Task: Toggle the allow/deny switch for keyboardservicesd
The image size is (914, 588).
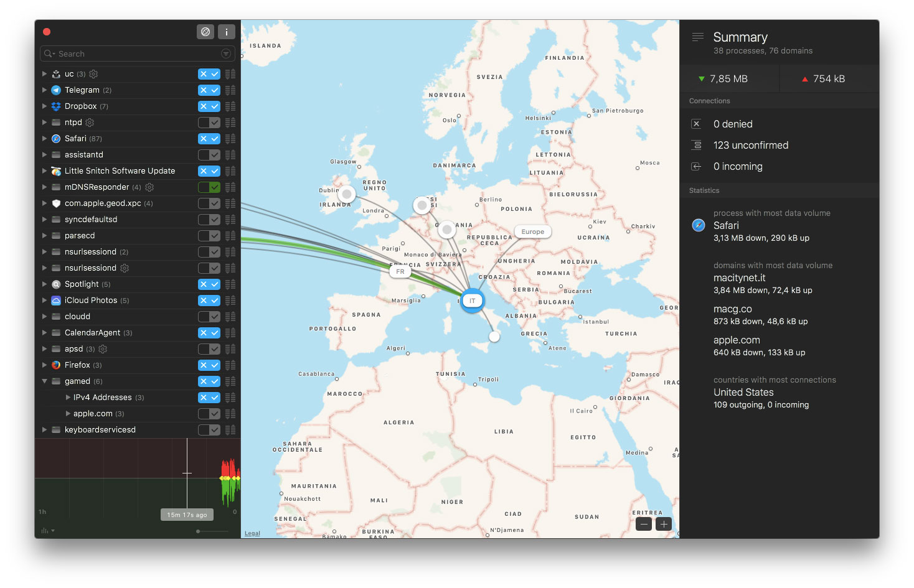Action: click(209, 430)
